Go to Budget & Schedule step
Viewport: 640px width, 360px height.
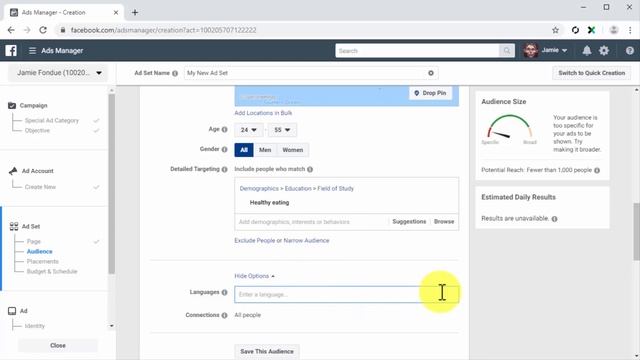[52, 271]
